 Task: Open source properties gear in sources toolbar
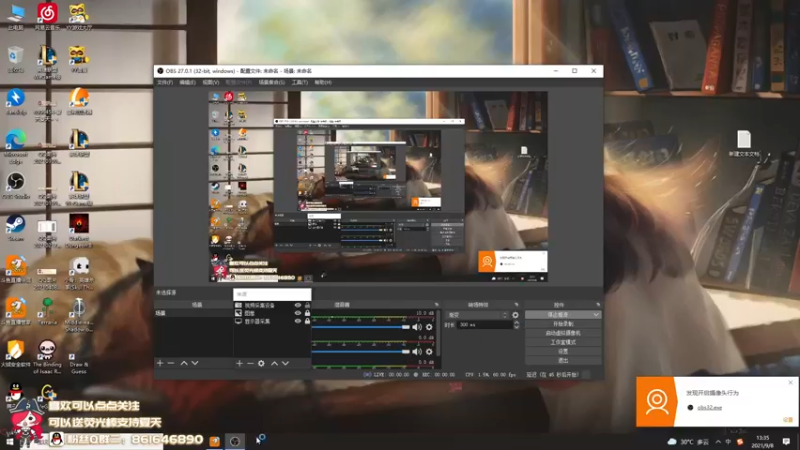point(261,363)
